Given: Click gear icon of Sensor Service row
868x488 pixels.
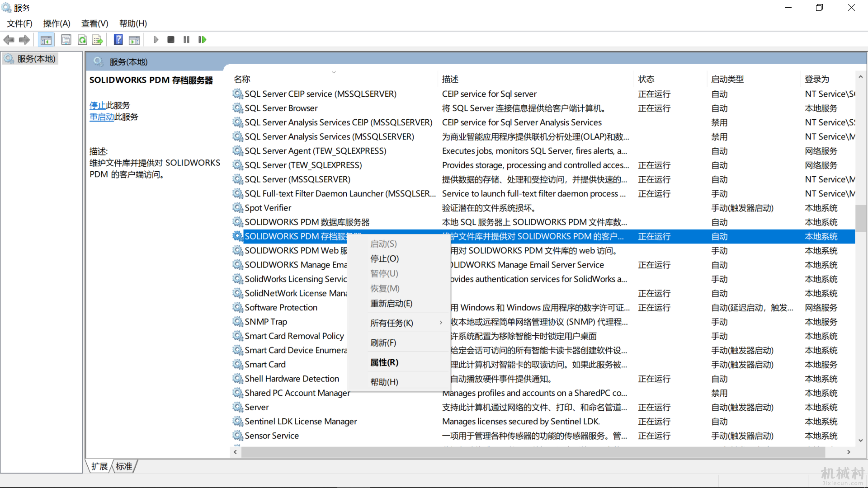Looking at the screenshot, I should coord(238,436).
